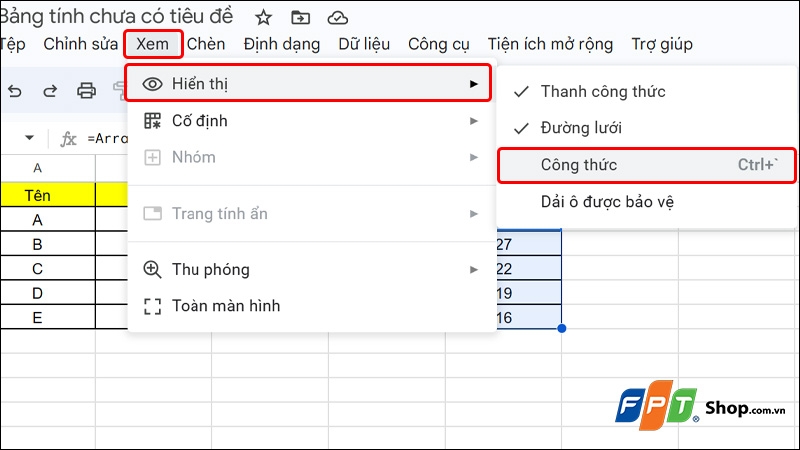Toggle Đường lưới gridlines option

(x=647, y=128)
